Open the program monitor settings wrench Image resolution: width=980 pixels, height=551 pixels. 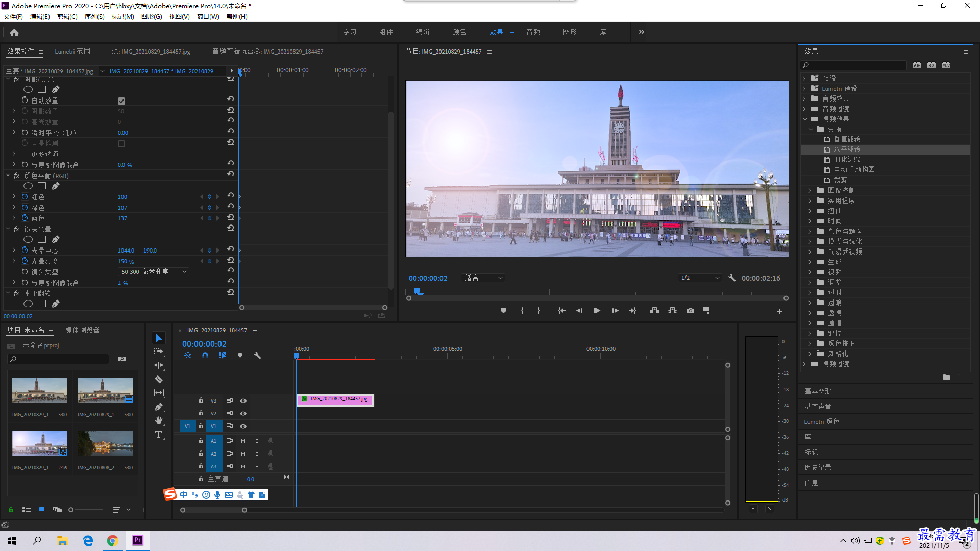(732, 278)
